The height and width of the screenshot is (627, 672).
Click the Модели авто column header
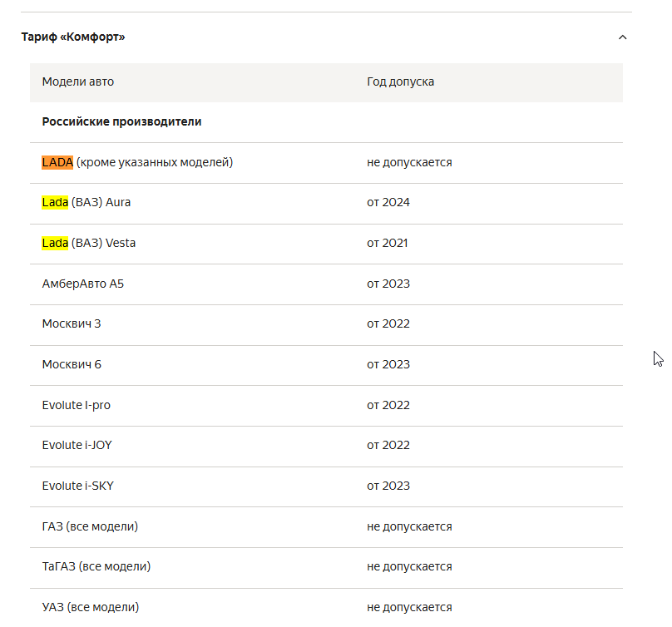78,81
